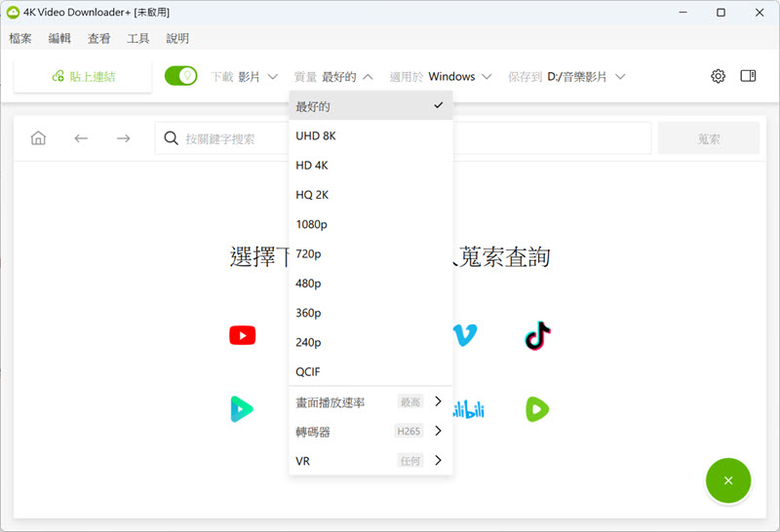780x532 pixels.
Task: Open the 保存到 D:/音樂影片 dropdown
Action: 566,77
